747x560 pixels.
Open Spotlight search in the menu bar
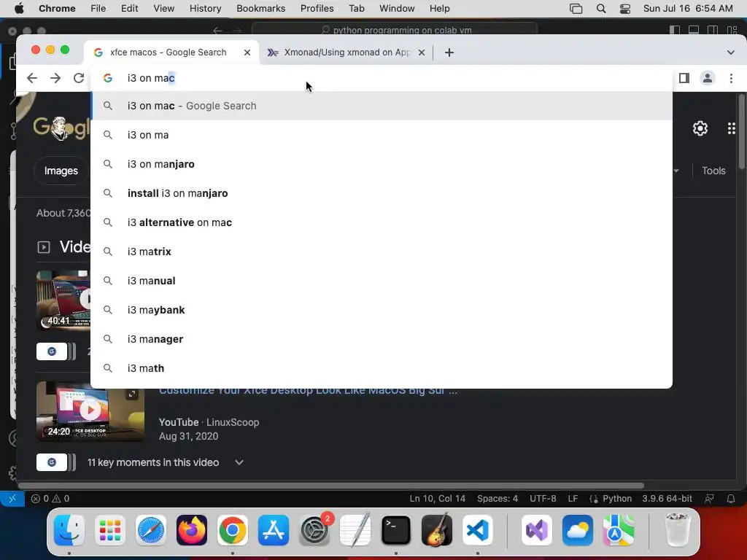[x=601, y=9]
